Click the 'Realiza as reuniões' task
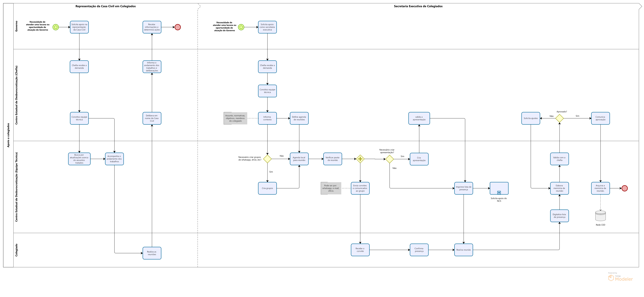The width and height of the screenshot is (644, 297). point(152,253)
